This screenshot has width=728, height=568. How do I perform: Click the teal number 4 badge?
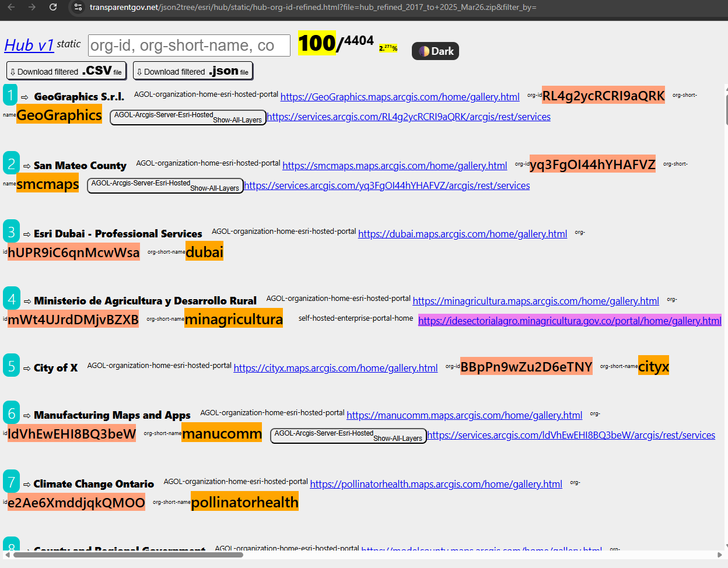(11, 299)
